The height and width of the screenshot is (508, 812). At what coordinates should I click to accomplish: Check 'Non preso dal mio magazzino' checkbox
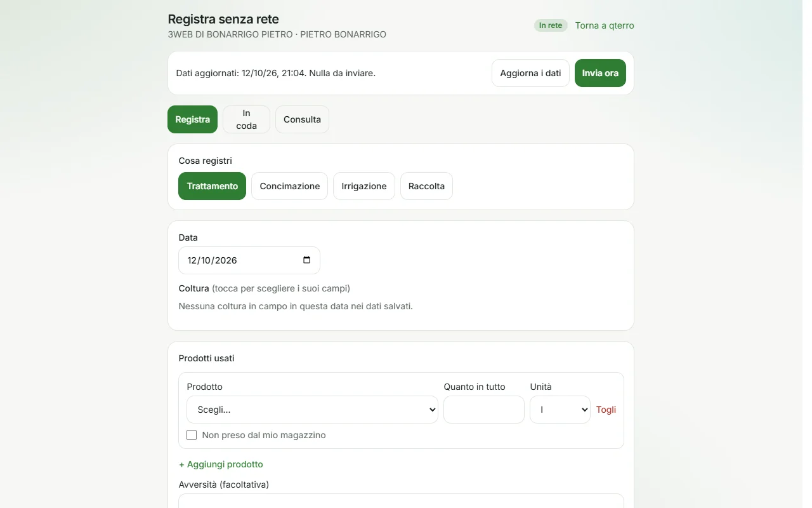click(192, 435)
